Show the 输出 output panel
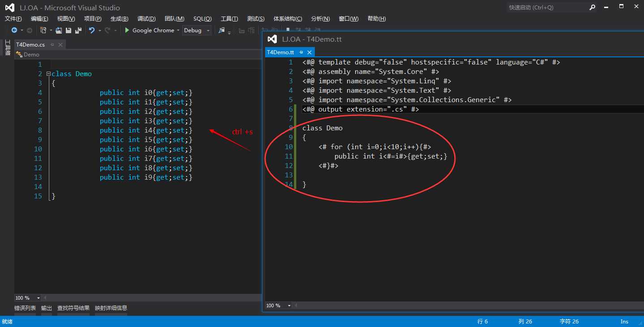644x327 pixels. point(47,308)
